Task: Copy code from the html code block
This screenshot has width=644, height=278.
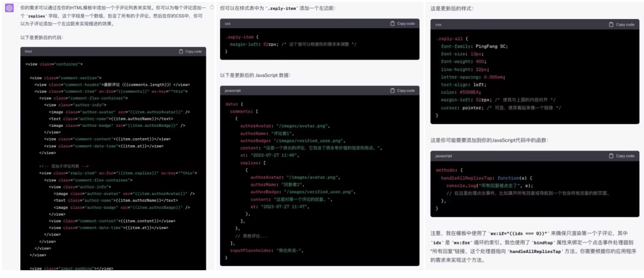Action: [191, 52]
